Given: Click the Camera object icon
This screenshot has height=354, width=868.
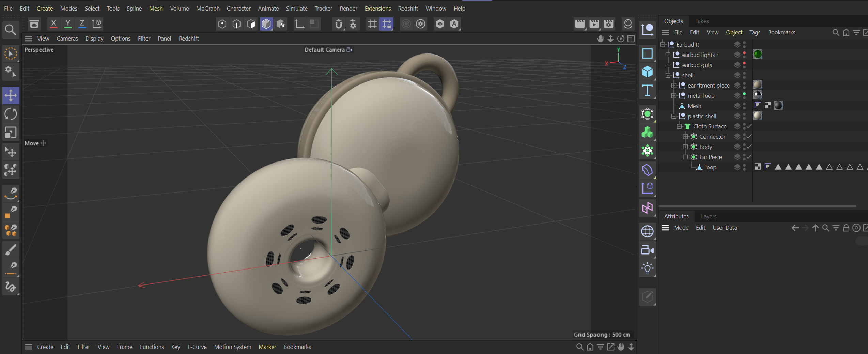Looking at the screenshot, I should point(647,250).
